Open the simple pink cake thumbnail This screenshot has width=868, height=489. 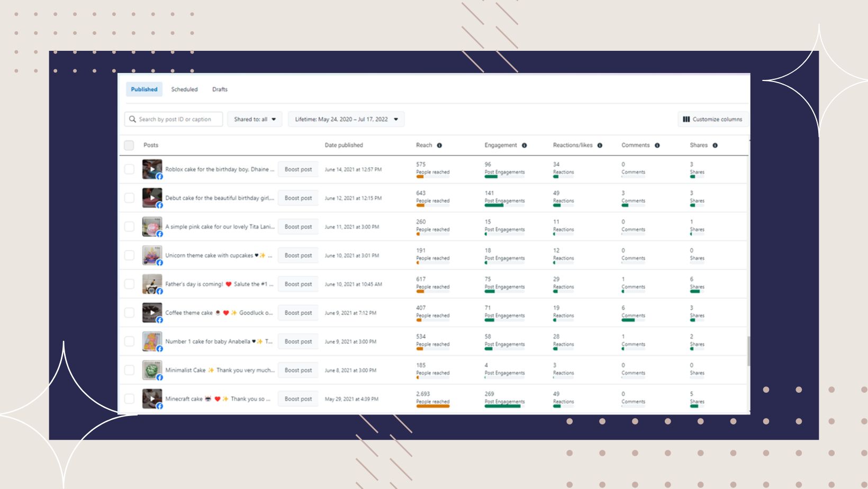click(152, 227)
